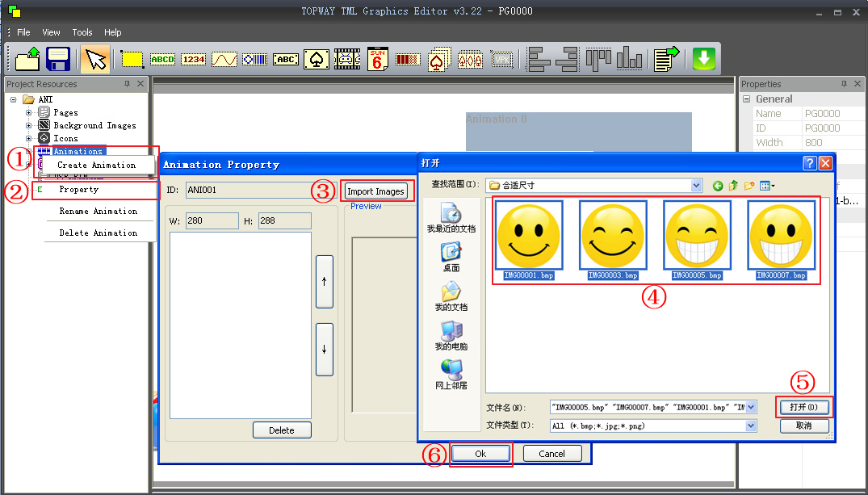Screen dimensions: 868x495
Task: Click the align right toolbar icon
Action: click(x=568, y=59)
